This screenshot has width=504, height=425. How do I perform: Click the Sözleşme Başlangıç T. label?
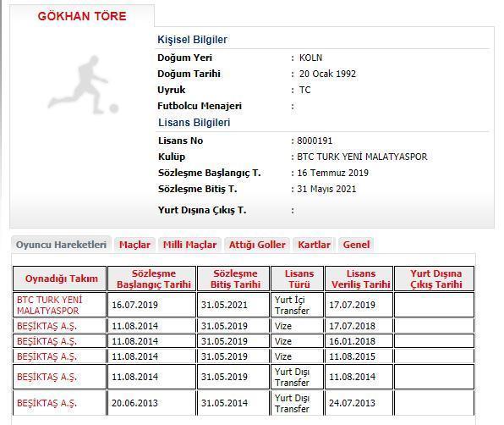pos(209,173)
